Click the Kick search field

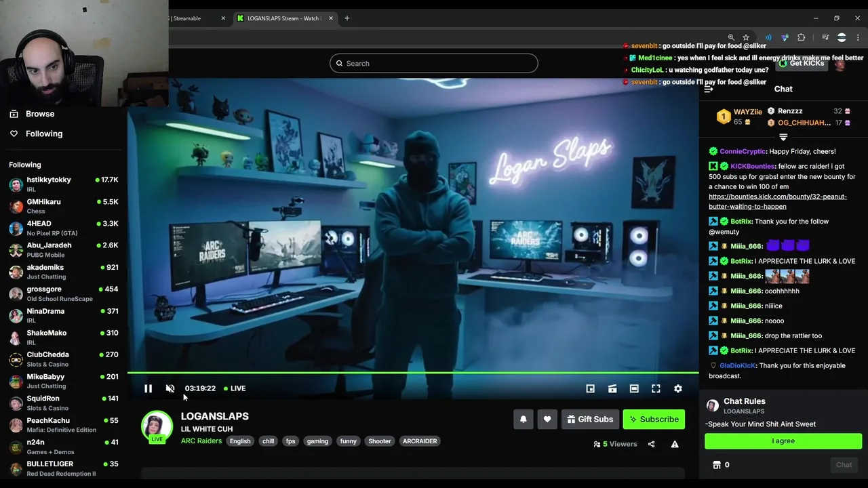(x=434, y=63)
